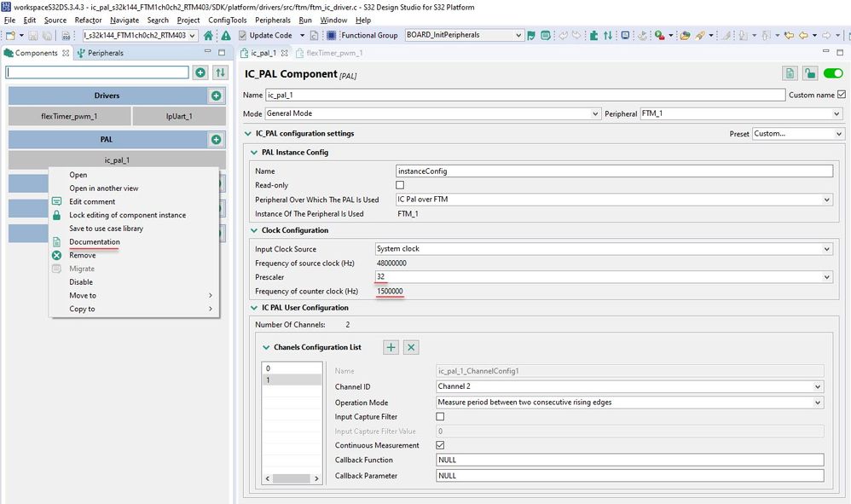Viewport: 851px width, 504px height.
Task: Collapse the PAL Instance Config section
Action: [x=253, y=153]
